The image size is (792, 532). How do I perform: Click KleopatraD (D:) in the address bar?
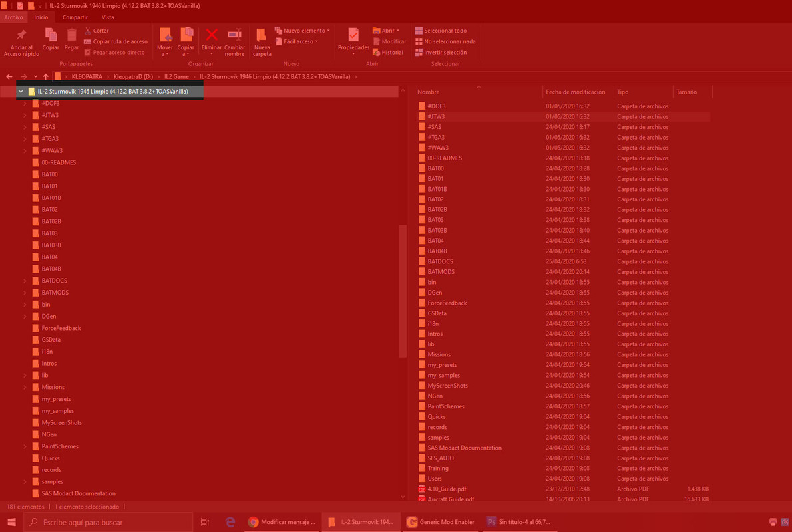pos(133,76)
